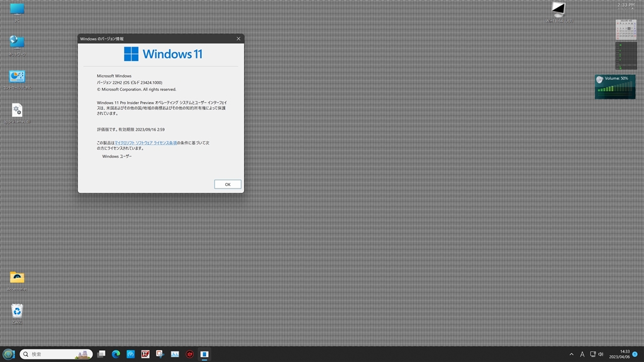Toggle the IME input mode A indicator
Viewport: 644px width, 362px height.
(582, 354)
